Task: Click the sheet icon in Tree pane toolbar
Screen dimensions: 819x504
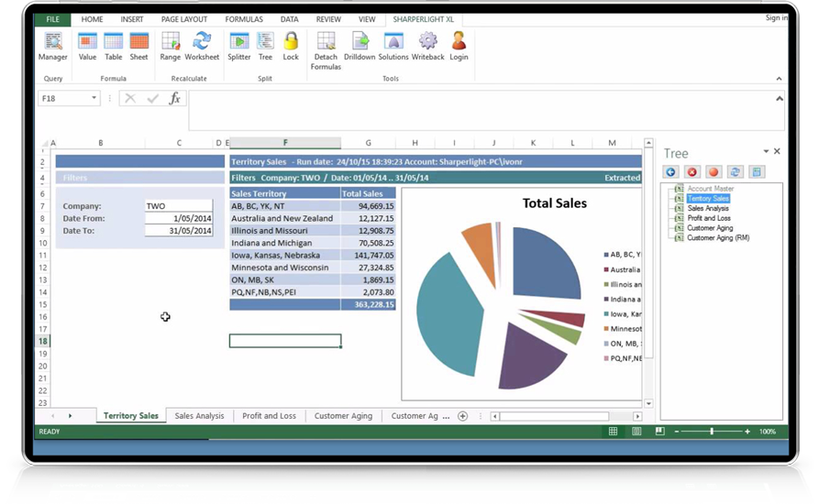Action: click(x=757, y=171)
